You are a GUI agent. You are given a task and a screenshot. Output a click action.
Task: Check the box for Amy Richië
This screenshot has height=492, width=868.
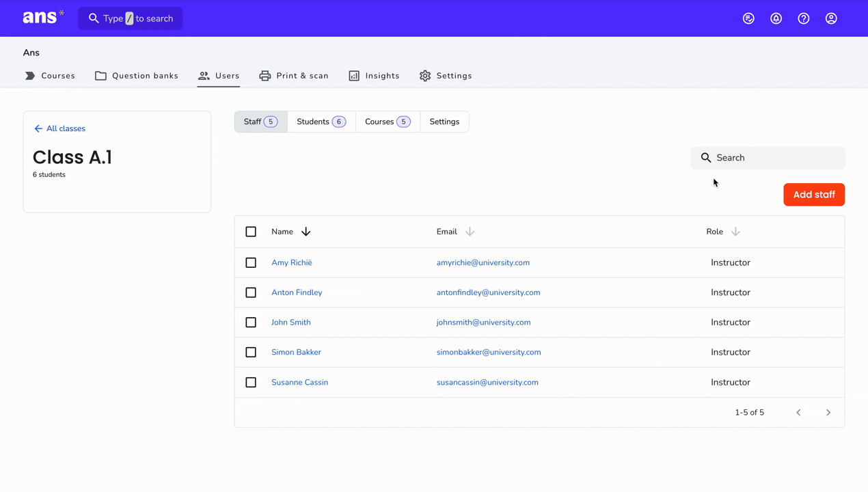pyautogui.click(x=251, y=262)
